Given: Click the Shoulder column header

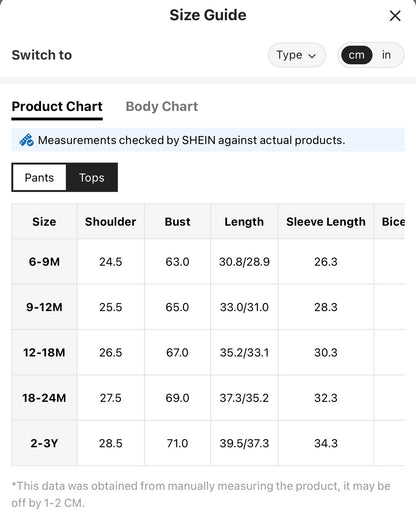Looking at the screenshot, I should click(x=111, y=222).
